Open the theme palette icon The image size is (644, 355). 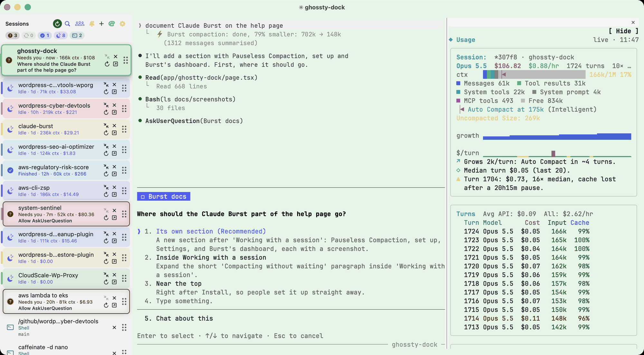click(112, 23)
